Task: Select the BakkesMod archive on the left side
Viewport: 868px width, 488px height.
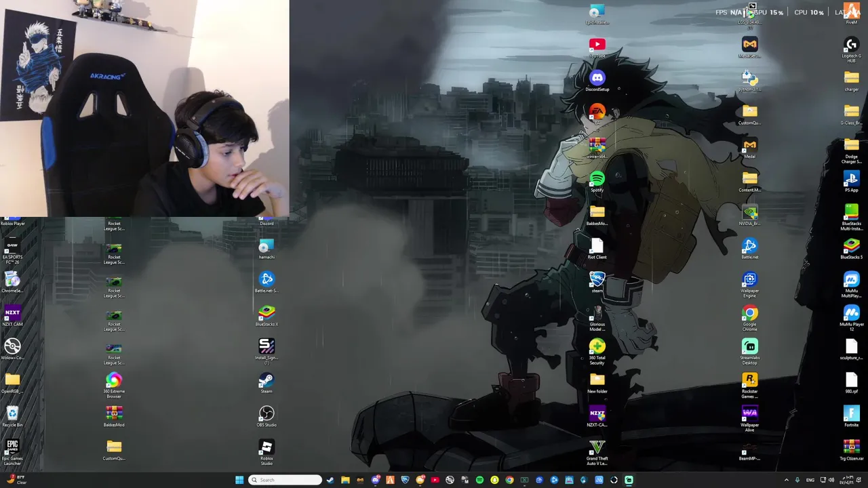Action: [114, 417]
